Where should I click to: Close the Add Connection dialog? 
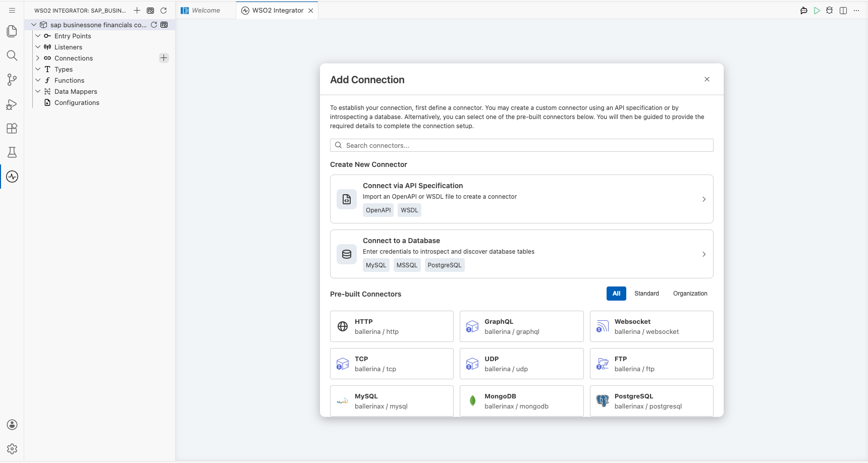pyautogui.click(x=707, y=79)
